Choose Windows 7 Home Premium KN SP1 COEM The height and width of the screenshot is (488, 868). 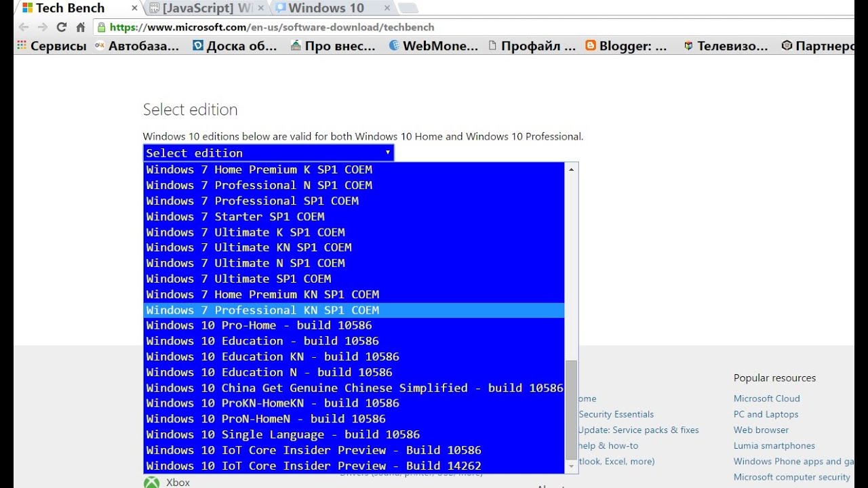[354, 294]
